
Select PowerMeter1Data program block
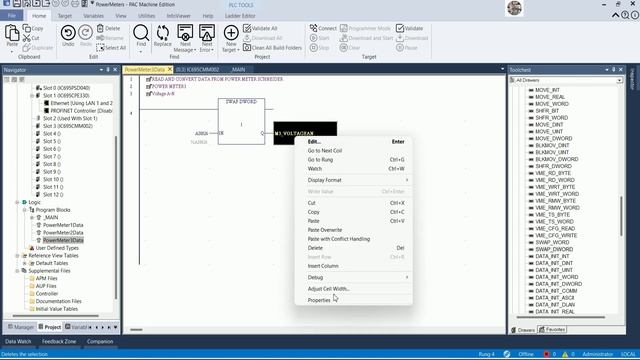pyautogui.click(x=63, y=225)
